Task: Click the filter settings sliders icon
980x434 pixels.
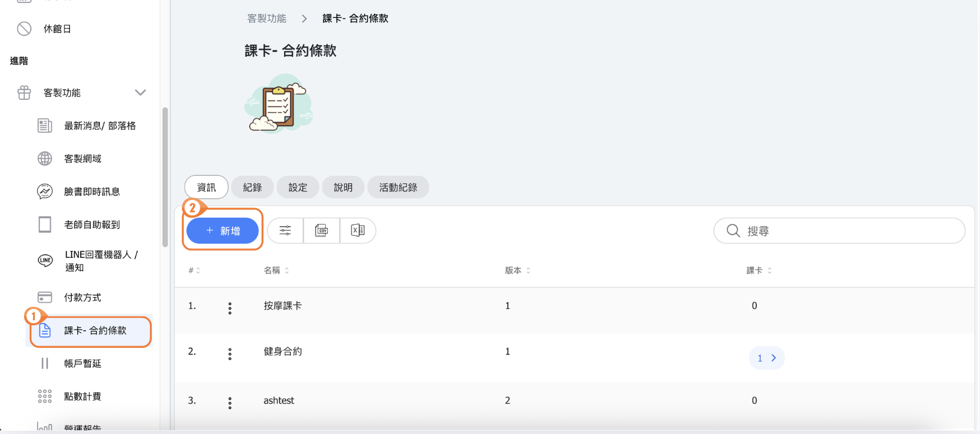Action: [285, 231]
